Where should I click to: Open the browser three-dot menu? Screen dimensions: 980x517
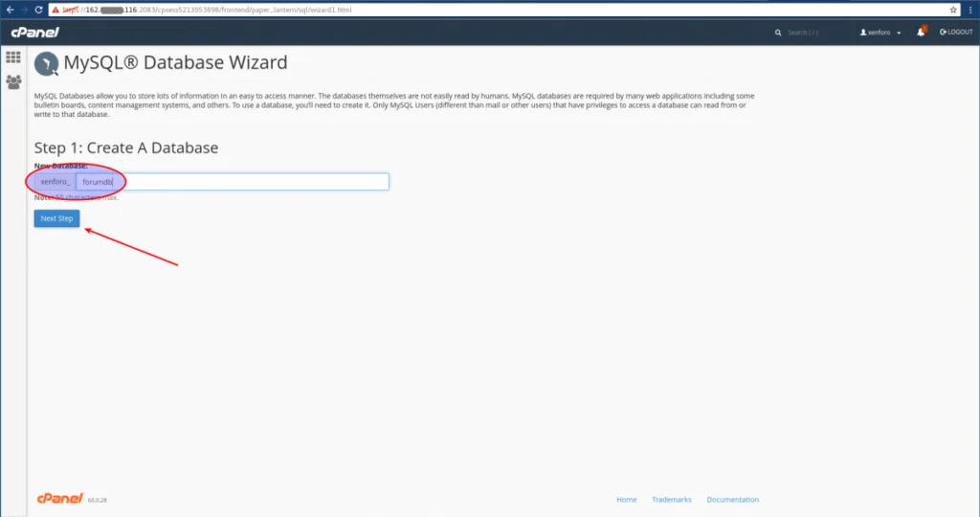pyautogui.click(x=970, y=10)
